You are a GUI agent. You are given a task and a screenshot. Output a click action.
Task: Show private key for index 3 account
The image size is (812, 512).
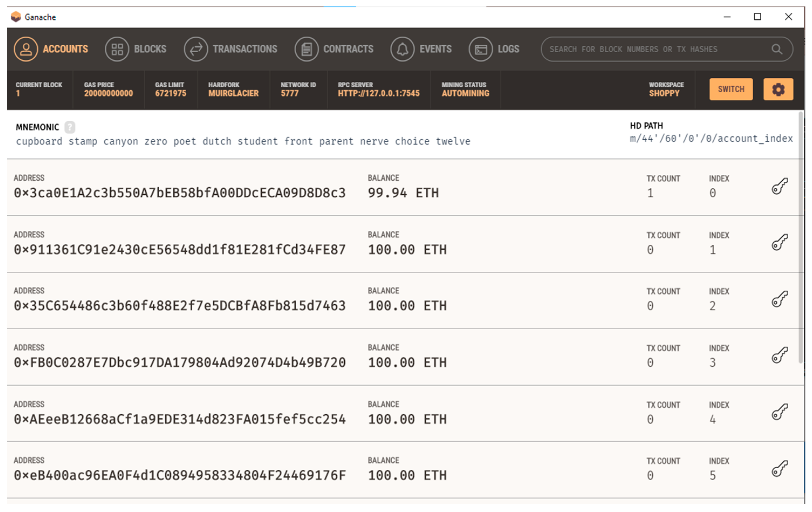point(780,355)
